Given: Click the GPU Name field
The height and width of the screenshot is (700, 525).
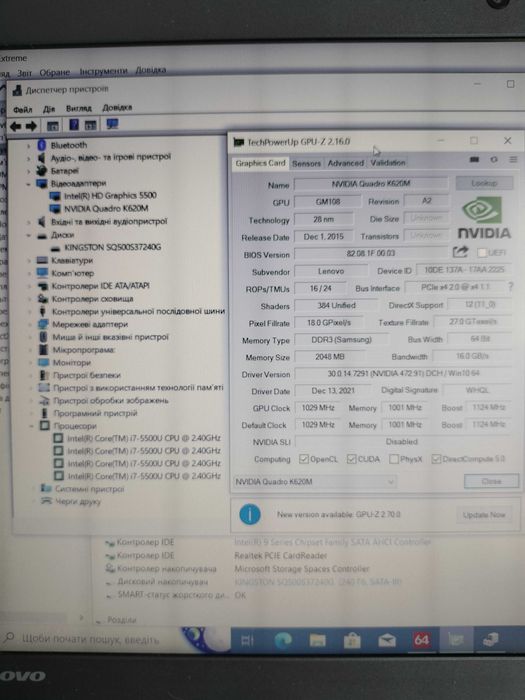Looking at the screenshot, I should pos(371,183).
